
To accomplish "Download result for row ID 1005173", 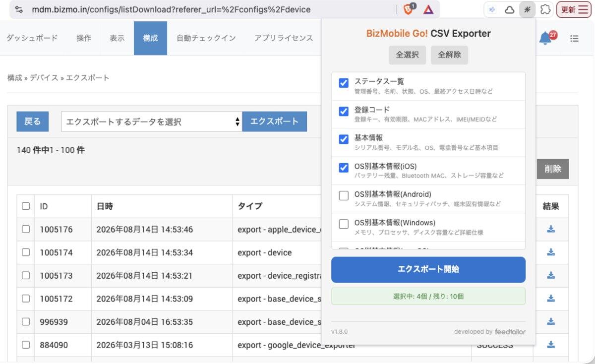I will [x=551, y=275].
